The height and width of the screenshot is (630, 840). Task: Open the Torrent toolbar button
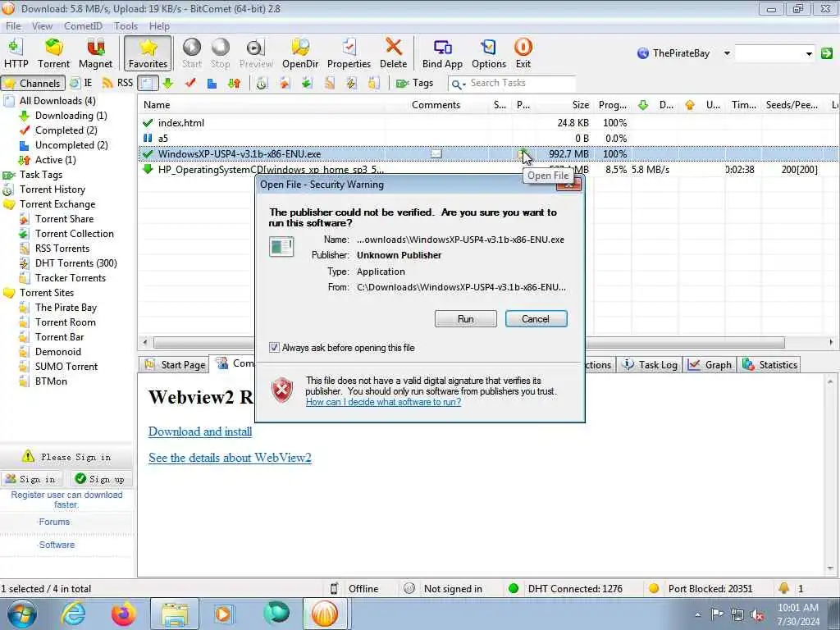53,53
